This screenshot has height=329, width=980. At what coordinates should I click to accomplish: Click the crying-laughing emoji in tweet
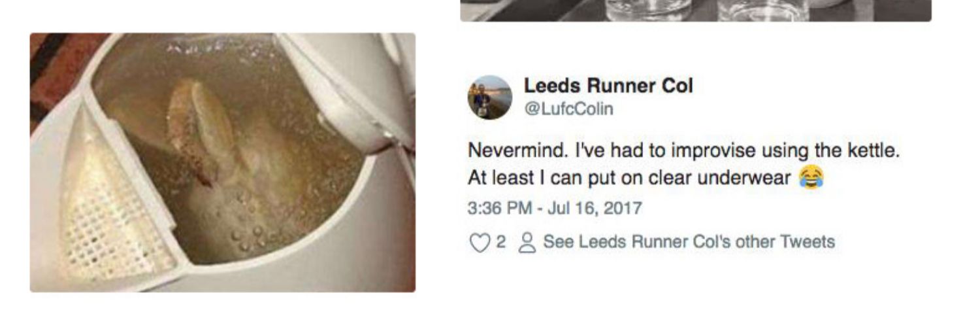pos(810,177)
